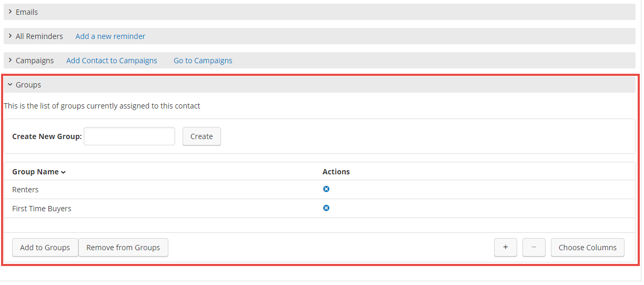Sort by Group Name column arrow

[x=63, y=172]
